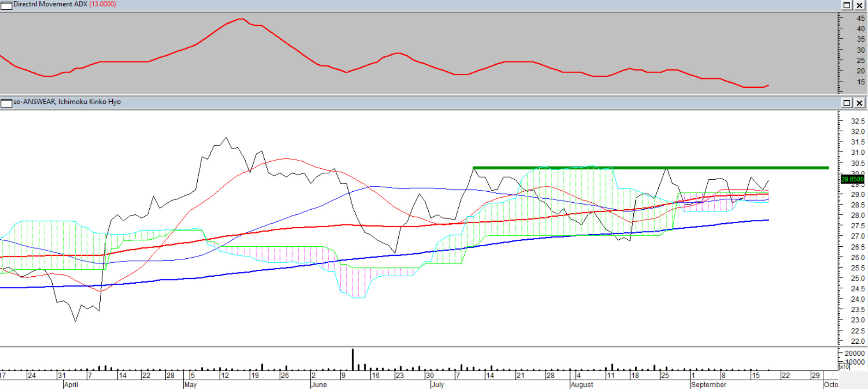Click the Ichimoku pane title bar window icon
Viewport: 868px width, 389px height.
click(x=6, y=103)
